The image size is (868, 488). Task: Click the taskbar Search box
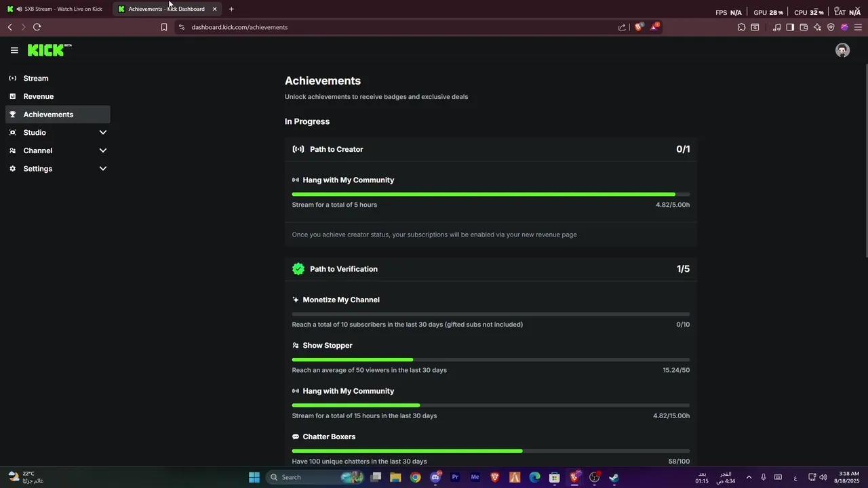pos(315,477)
